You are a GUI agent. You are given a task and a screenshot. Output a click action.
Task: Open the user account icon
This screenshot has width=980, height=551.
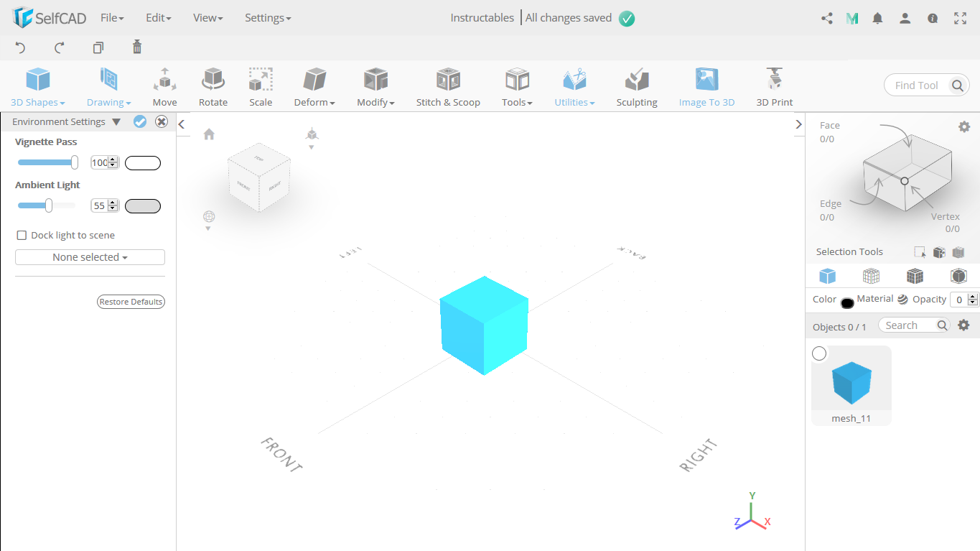coord(905,19)
